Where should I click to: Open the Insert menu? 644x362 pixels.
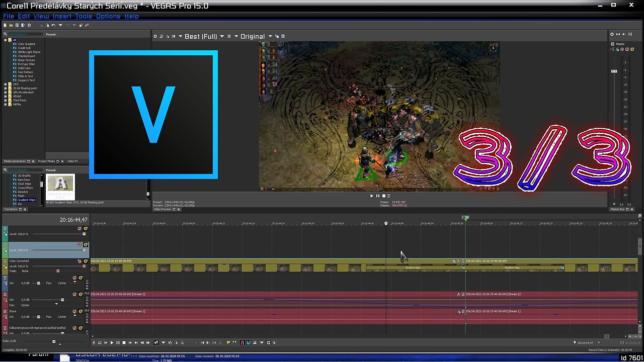tap(62, 16)
